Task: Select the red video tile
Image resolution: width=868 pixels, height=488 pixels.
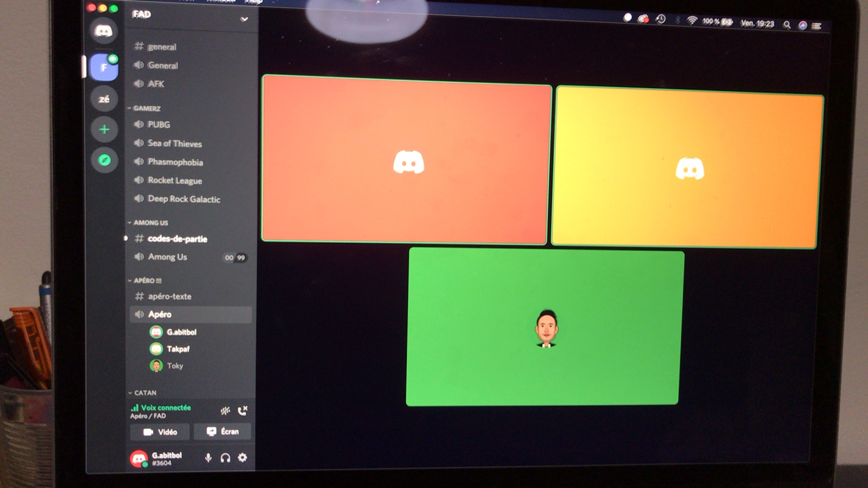Action: click(406, 159)
